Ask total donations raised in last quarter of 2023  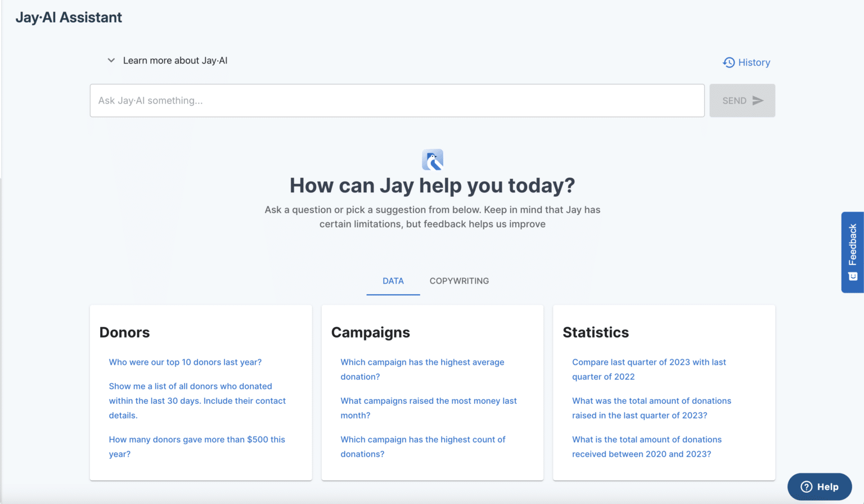[x=651, y=408]
